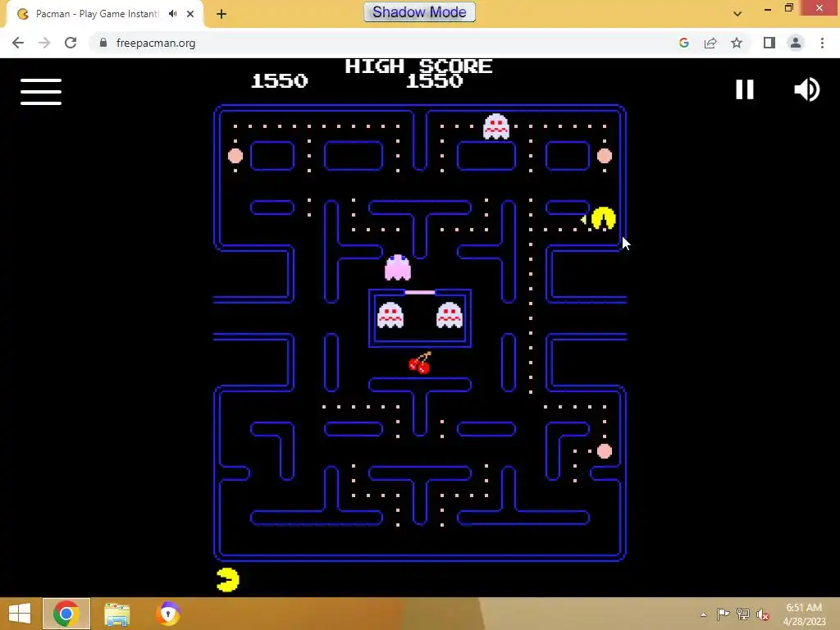Open the browser side panel

pyautogui.click(x=769, y=43)
